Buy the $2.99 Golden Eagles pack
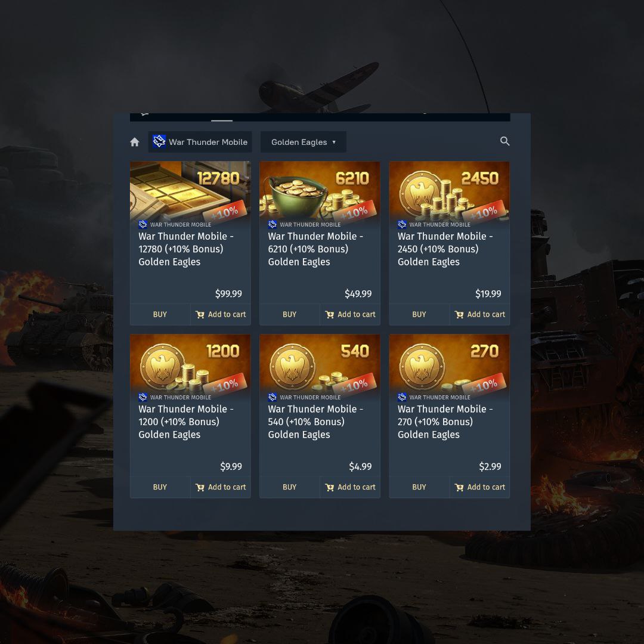Screen dimensions: 644x644 419,487
